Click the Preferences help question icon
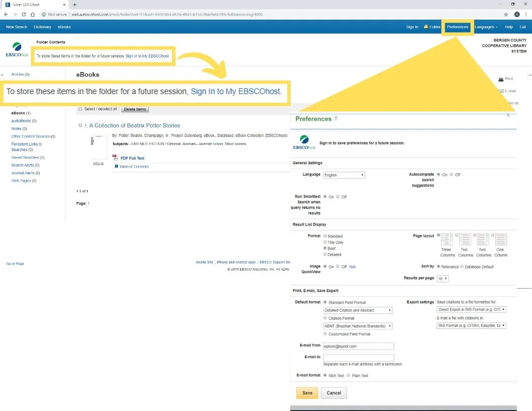Screen dimensions: 532x411 [x=336, y=118]
